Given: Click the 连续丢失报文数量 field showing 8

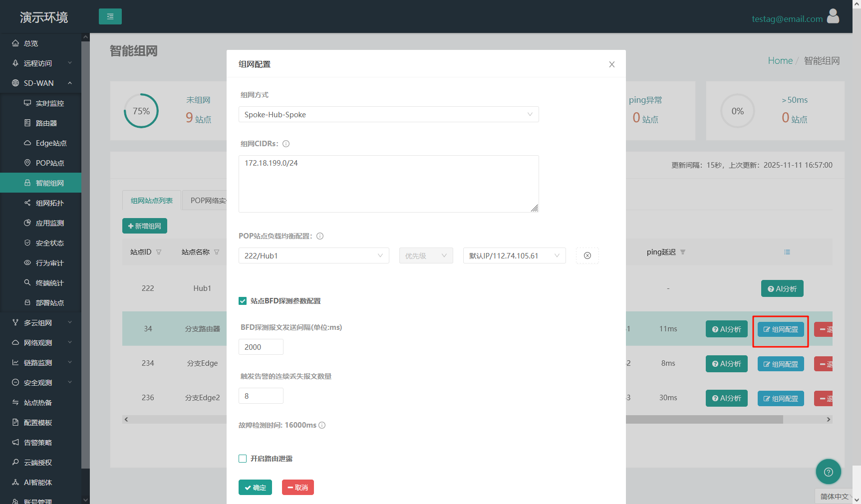Looking at the screenshot, I should [261, 396].
